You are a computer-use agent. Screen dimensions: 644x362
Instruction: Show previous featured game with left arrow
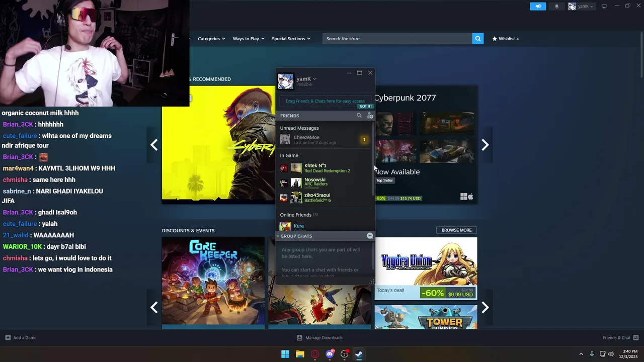tap(154, 145)
